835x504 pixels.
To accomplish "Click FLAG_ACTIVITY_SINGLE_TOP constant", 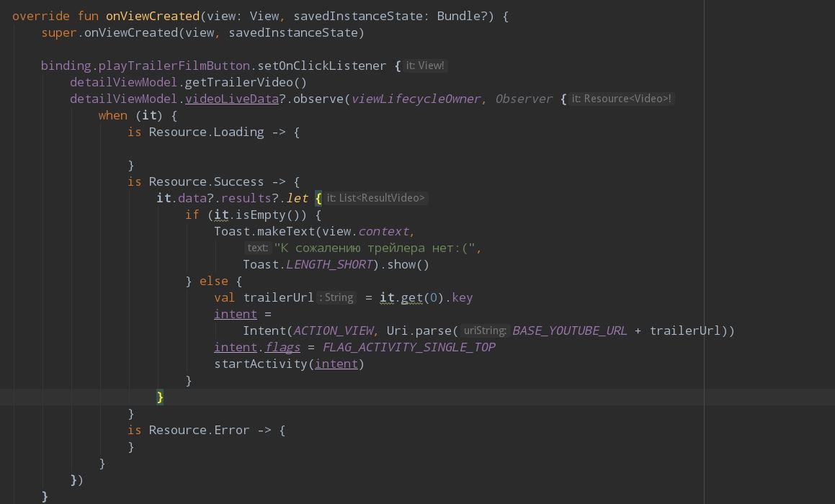I will coord(409,348).
